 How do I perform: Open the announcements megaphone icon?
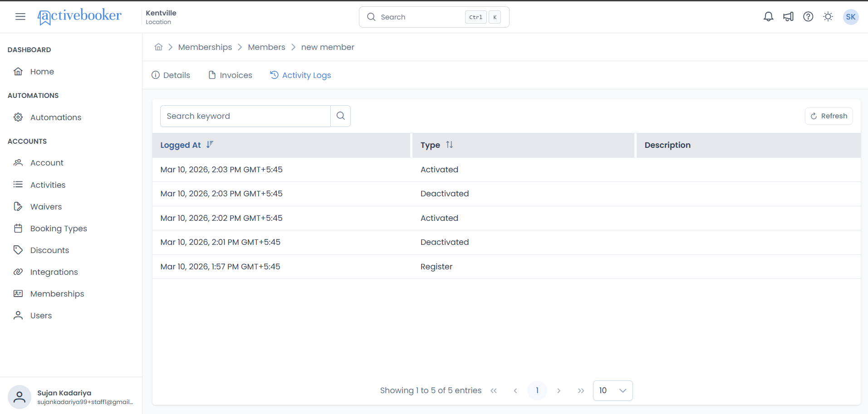(788, 17)
